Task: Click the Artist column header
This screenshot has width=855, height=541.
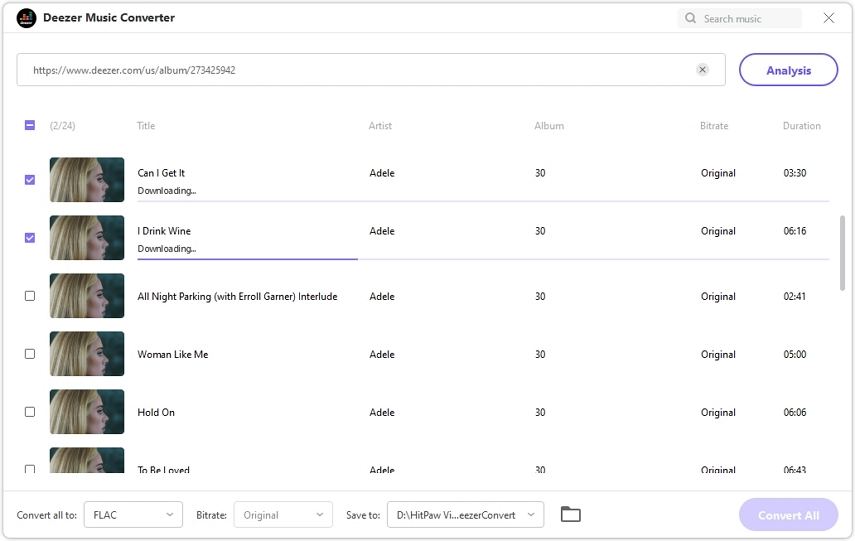Action: coord(380,125)
